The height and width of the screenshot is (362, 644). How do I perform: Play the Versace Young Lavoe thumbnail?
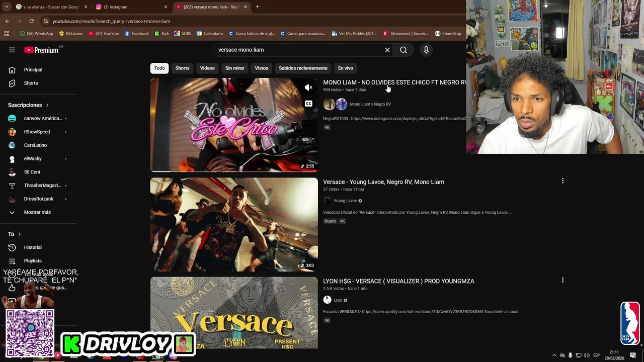234,224
